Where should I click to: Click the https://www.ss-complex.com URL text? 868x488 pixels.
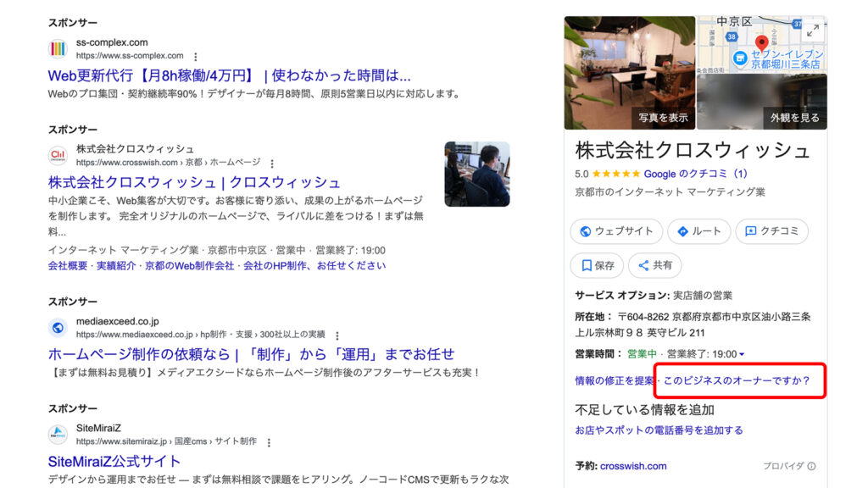130,55
